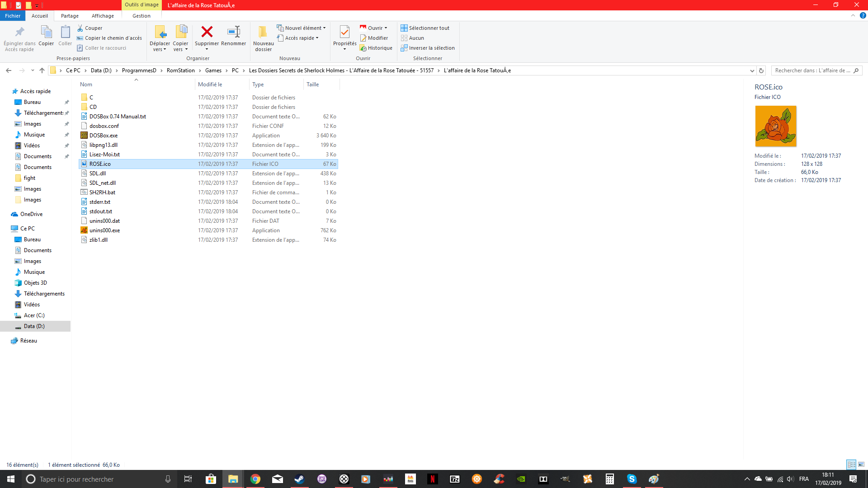The image size is (868, 488).
Task: Click the Coller clipboard icon
Action: point(65,32)
